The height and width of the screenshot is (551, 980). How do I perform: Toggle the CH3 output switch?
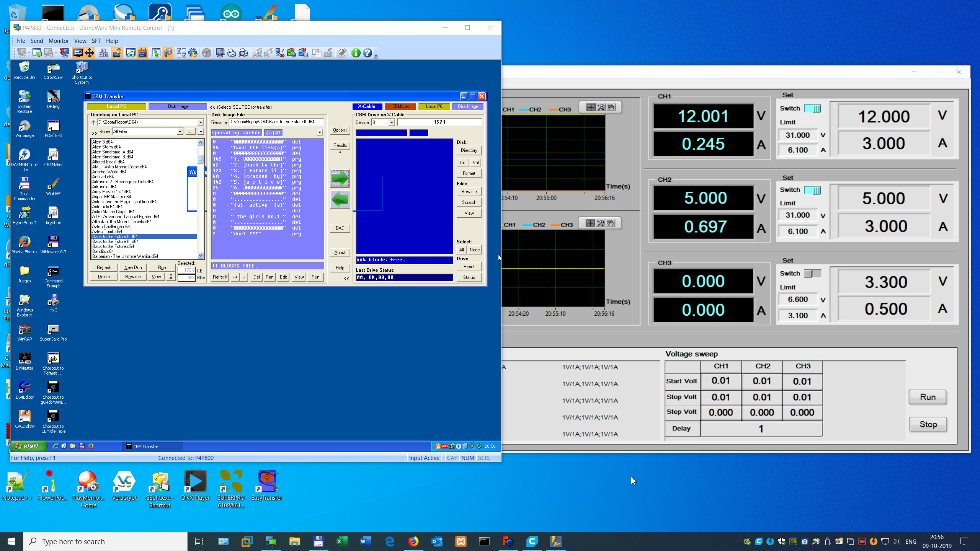pos(812,274)
